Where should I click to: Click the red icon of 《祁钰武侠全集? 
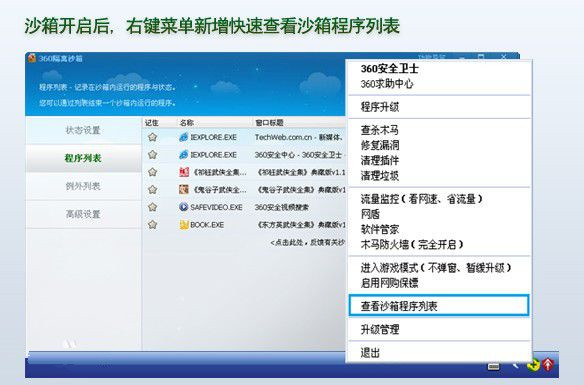pos(184,172)
